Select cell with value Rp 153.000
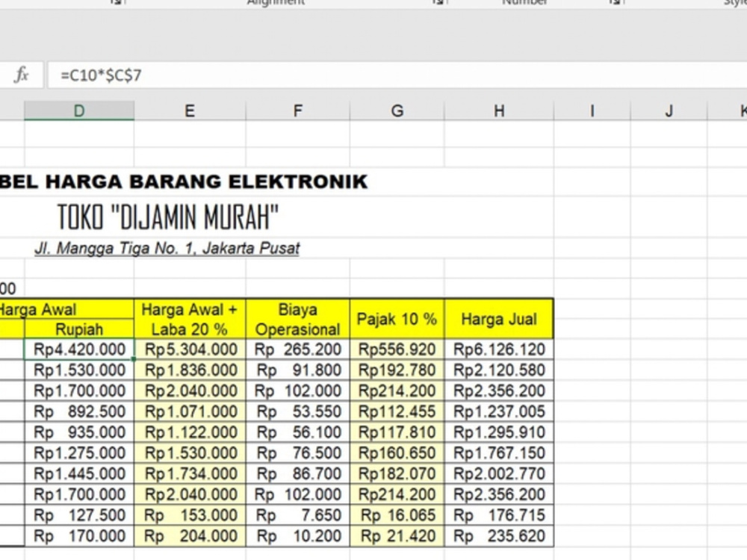 190,515
